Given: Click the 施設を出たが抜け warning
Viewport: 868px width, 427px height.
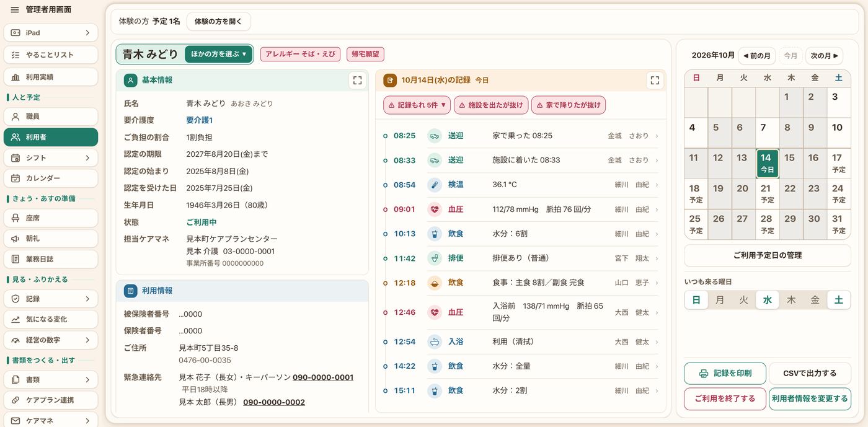Looking at the screenshot, I should [x=491, y=105].
